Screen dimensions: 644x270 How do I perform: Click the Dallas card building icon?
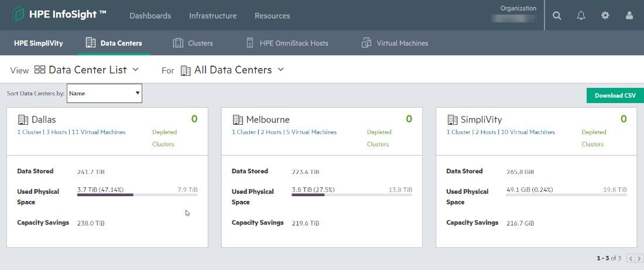[x=23, y=119]
